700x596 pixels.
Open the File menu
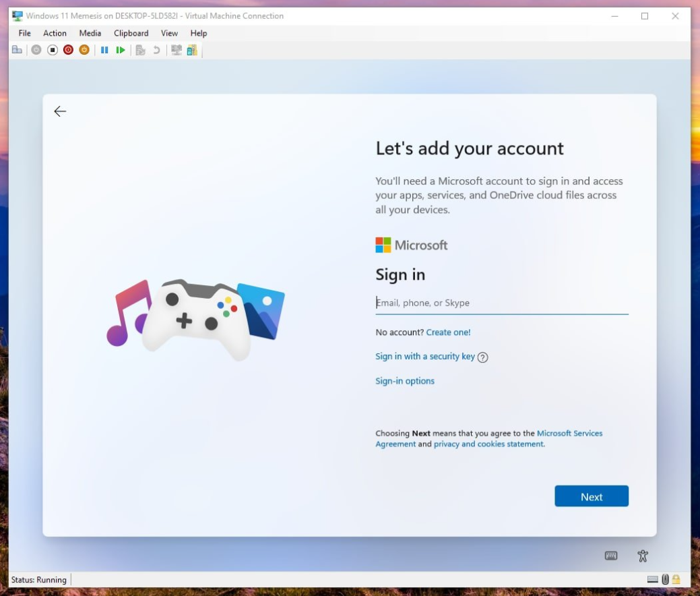click(x=24, y=33)
